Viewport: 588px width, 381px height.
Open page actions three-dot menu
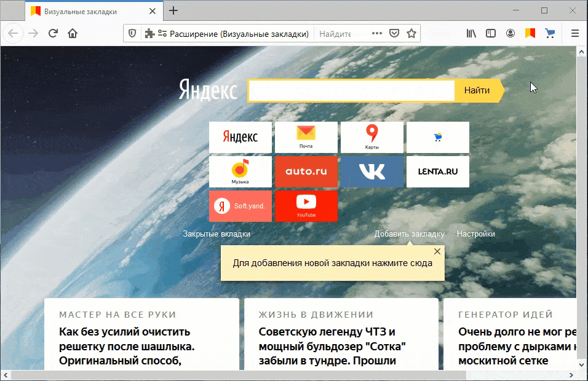coord(377,34)
